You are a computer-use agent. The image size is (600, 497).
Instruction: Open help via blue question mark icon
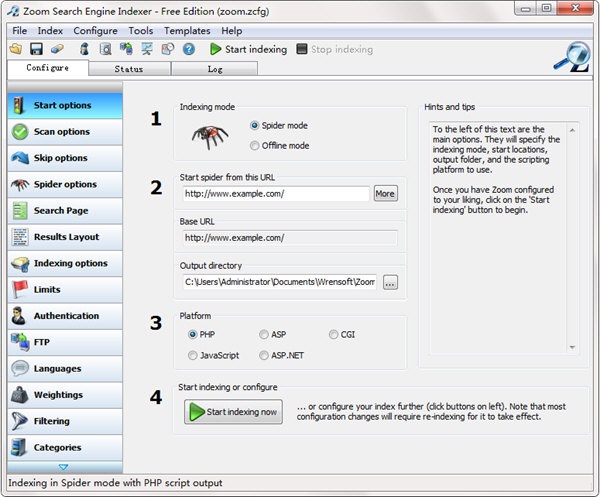pyautogui.click(x=189, y=49)
